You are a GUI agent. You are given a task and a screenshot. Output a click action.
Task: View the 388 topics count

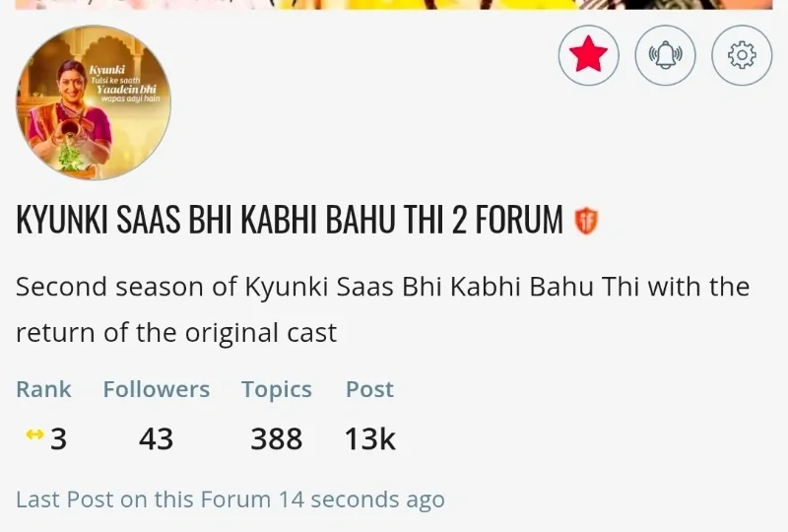[277, 438]
